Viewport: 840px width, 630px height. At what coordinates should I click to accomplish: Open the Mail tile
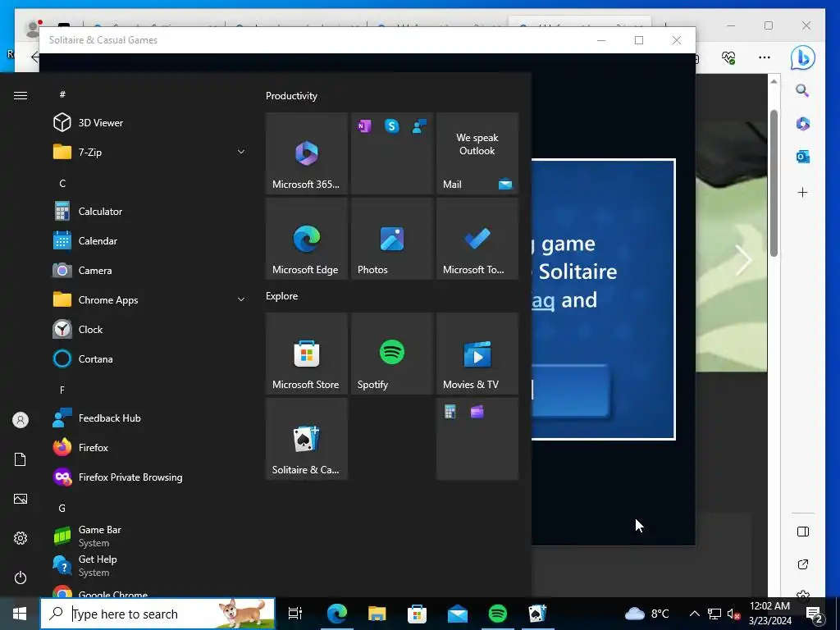pyautogui.click(x=477, y=153)
